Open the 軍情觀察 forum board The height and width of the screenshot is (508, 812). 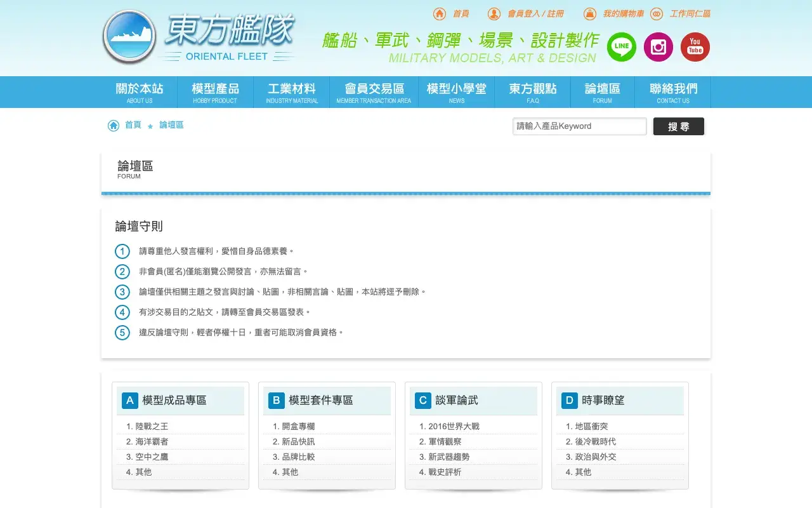pyautogui.click(x=445, y=442)
